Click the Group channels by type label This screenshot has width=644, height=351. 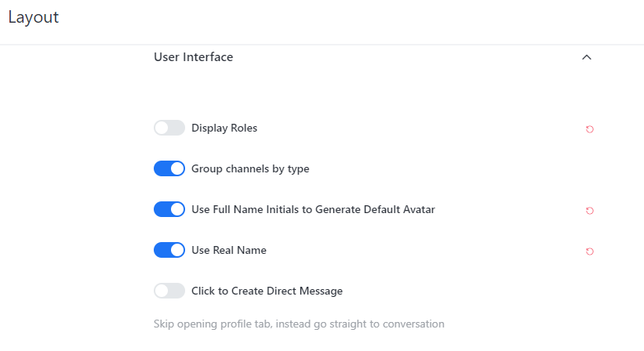(250, 168)
